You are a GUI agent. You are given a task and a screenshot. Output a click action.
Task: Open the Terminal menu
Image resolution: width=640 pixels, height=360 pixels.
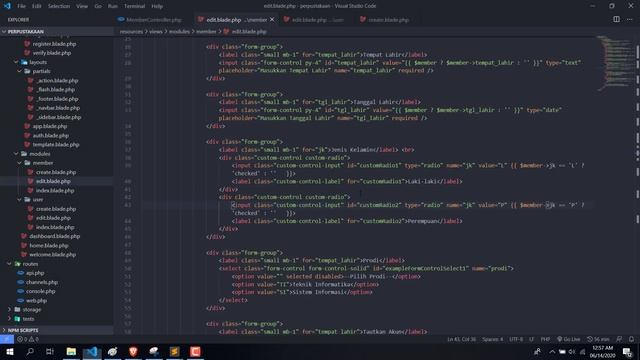[134, 6]
